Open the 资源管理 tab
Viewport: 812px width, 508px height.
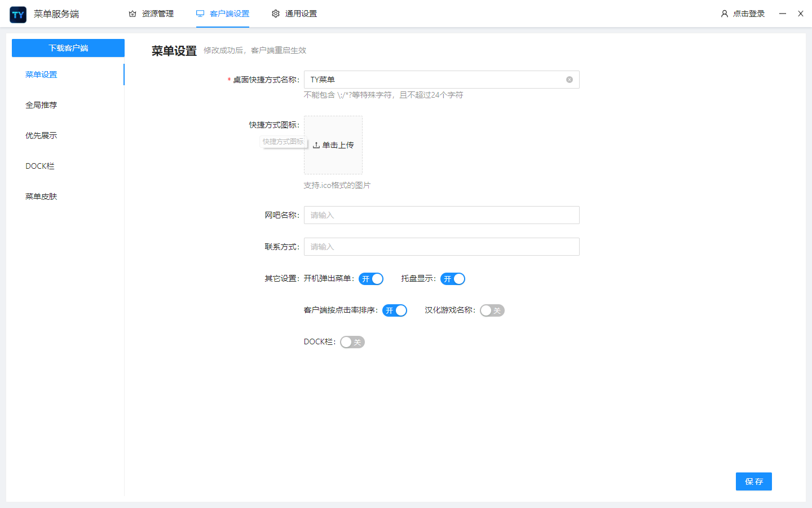click(x=151, y=14)
